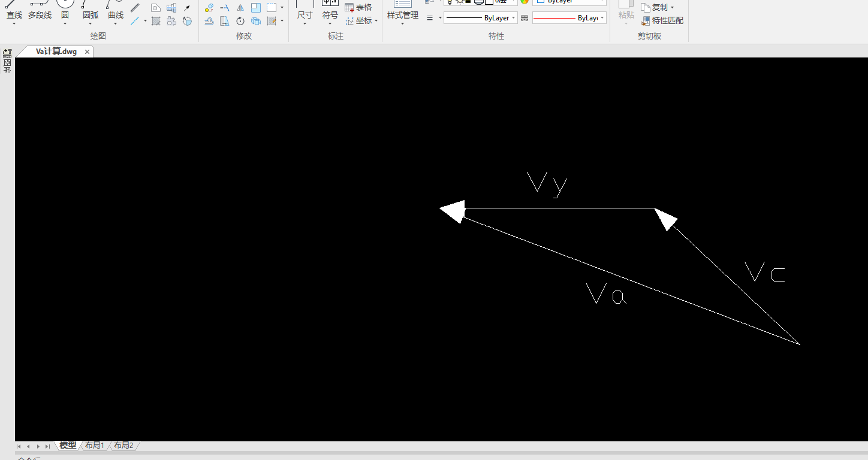Image resolution: width=868 pixels, height=460 pixels.
Task: Go to next layout tab arrow
Action: pyautogui.click(x=38, y=446)
